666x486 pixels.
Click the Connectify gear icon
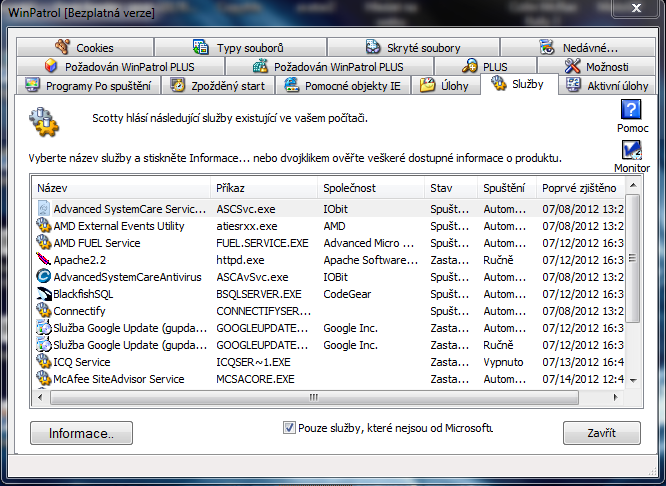point(43,311)
